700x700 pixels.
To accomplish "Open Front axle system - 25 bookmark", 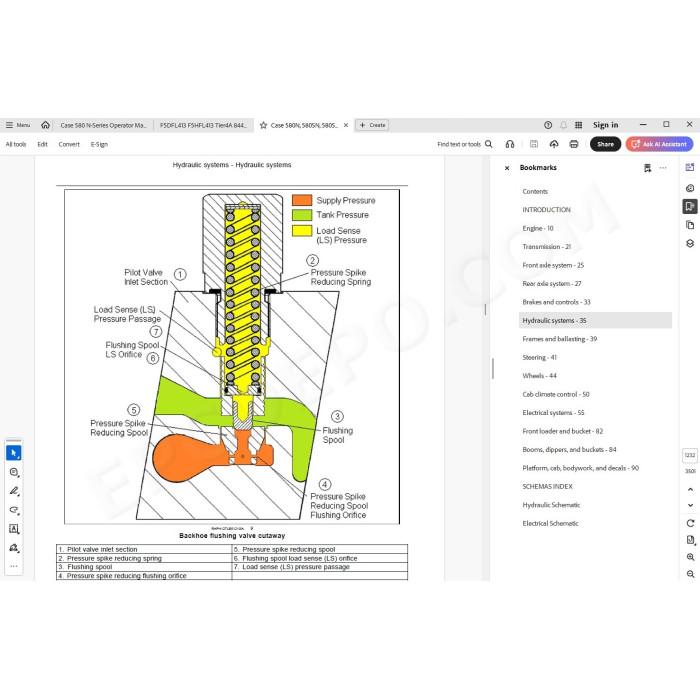I will [x=553, y=265].
